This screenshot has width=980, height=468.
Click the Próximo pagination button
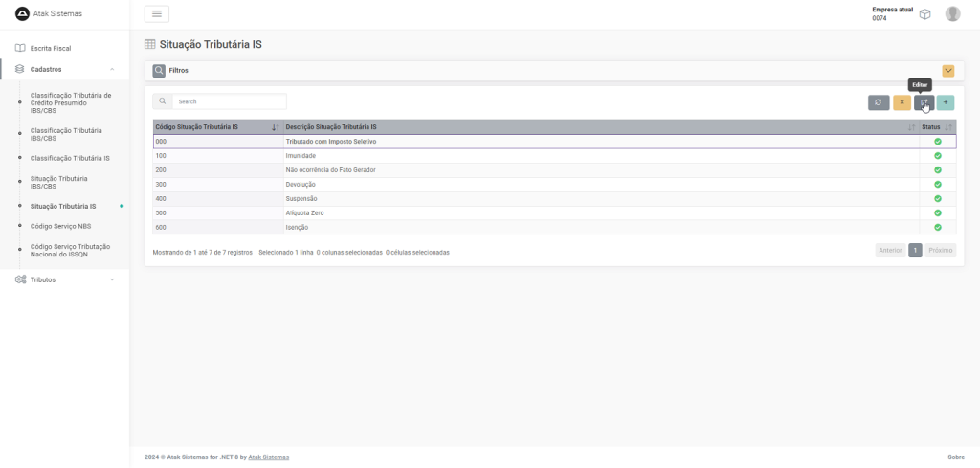pyautogui.click(x=940, y=250)
